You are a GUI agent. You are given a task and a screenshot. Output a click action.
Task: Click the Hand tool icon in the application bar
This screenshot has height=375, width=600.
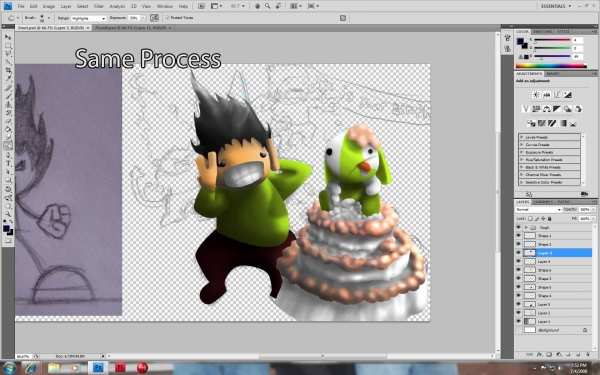click(258, 6)
